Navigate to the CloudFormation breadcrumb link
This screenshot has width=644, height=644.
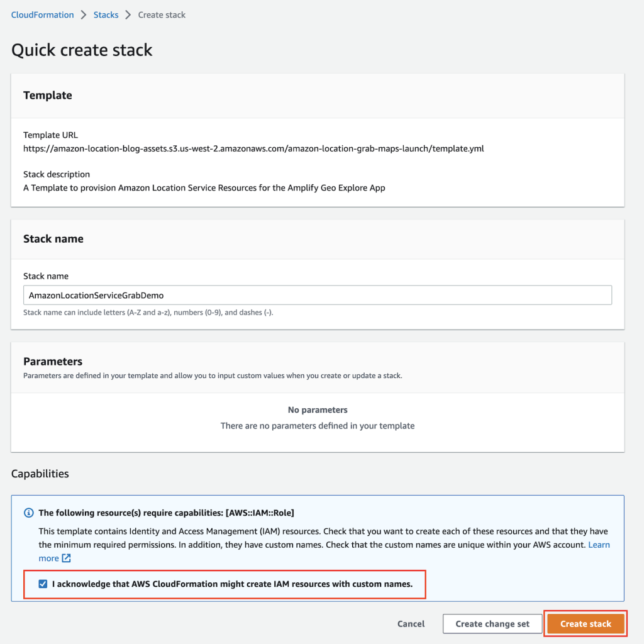(x=42, y=14)
